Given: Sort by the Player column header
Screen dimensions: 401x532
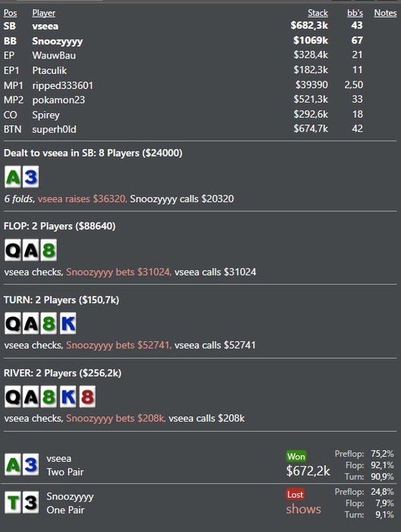Looking at the screenshot, I should pos(44,13).
